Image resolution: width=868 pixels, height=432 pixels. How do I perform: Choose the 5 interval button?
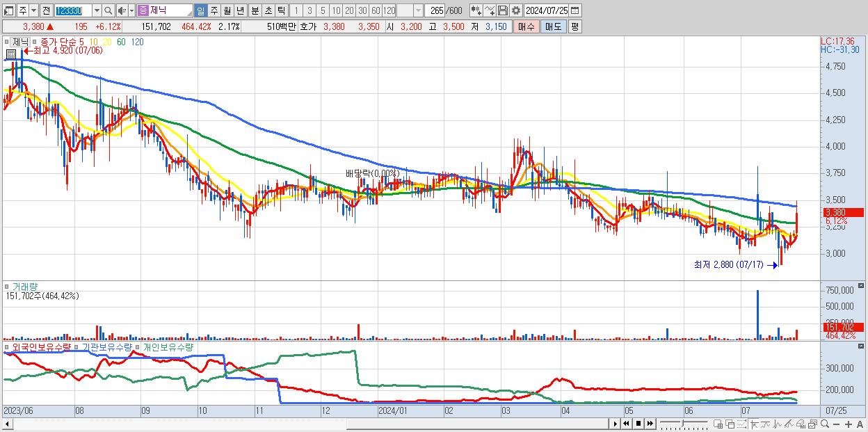[x=323, y=10]
